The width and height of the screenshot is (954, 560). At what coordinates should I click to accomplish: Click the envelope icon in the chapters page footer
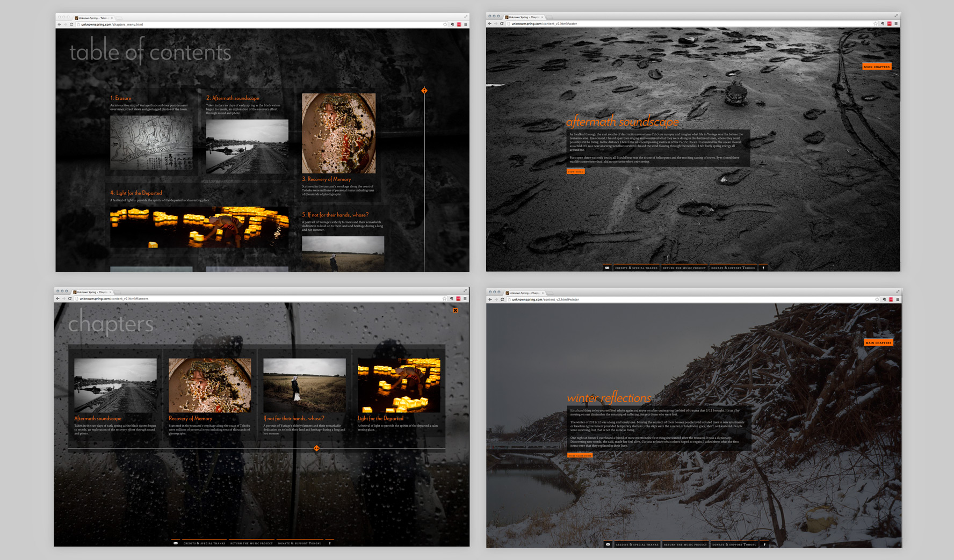pos(176,543)
